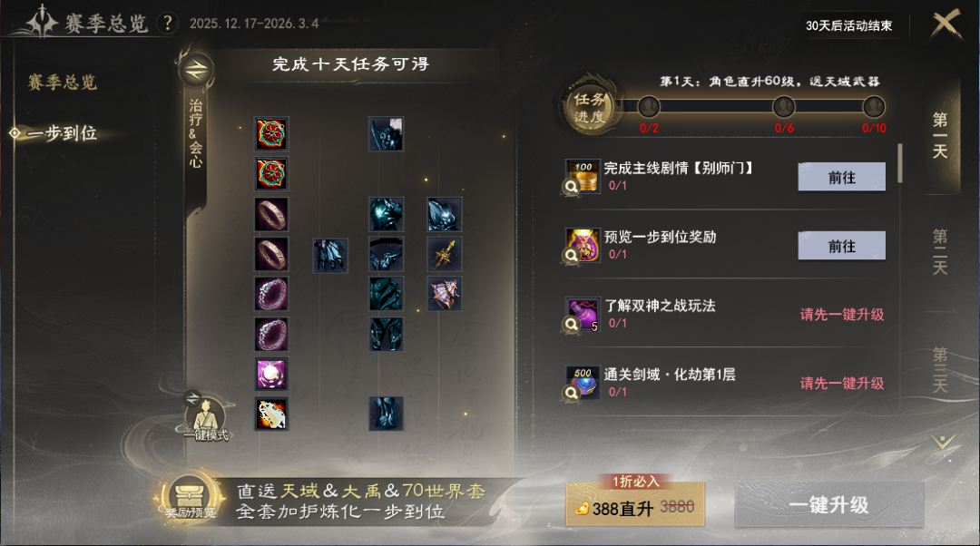The image size is (980, 546).
Task: Open the 第二天 day tab
Action: tap(940, 252)
